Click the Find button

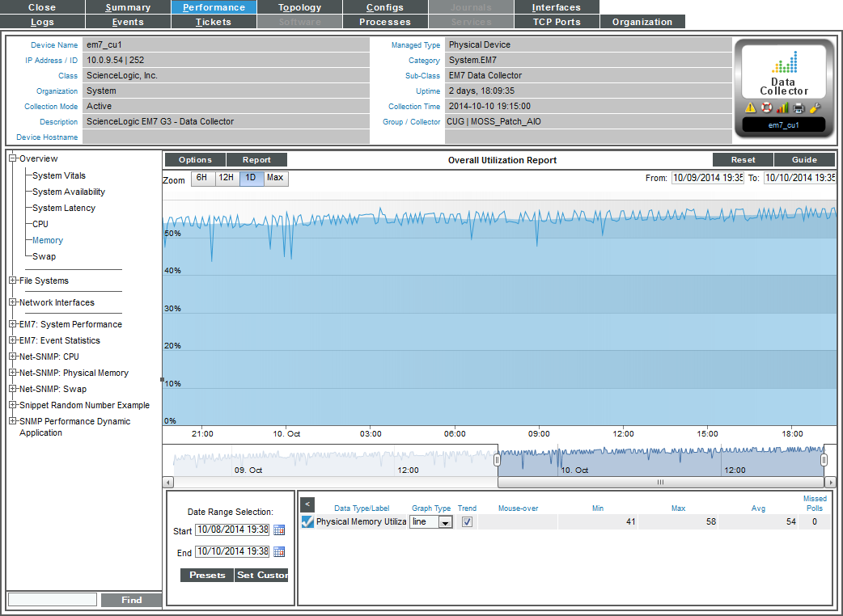132,600
